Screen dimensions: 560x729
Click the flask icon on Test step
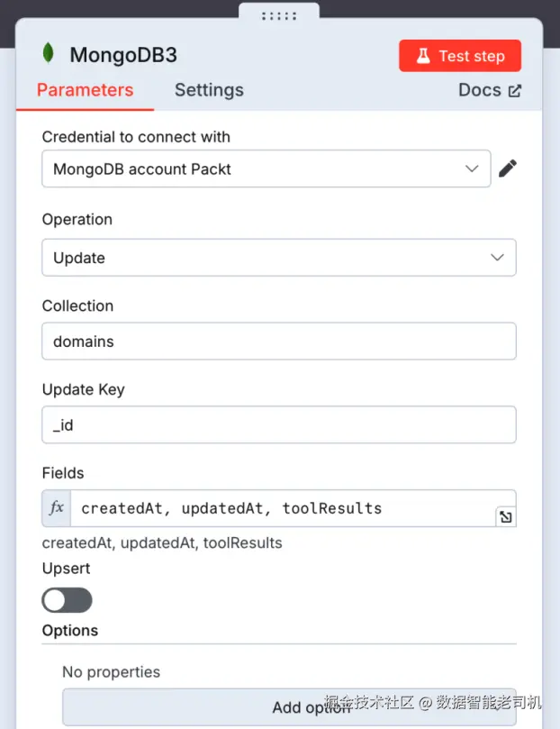pyautogui.click(x=423, y=56)
